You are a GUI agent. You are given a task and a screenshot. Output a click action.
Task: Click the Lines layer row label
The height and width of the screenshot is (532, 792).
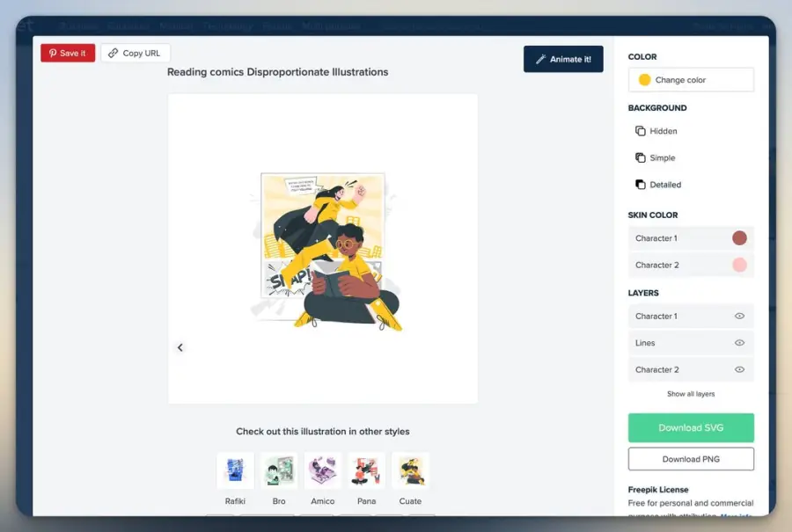point(645,343)
